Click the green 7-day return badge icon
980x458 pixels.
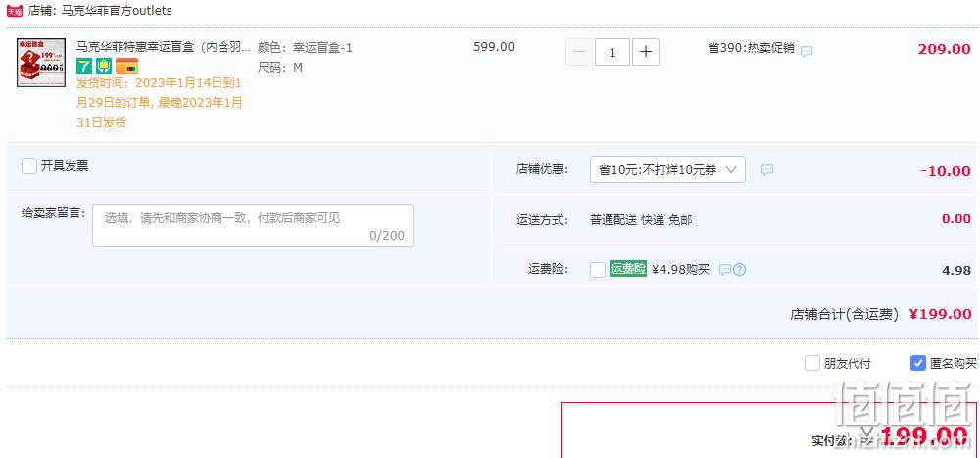tap(84, 66)
